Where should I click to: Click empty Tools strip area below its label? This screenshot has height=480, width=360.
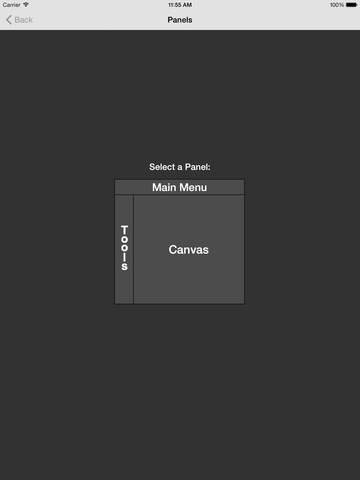[124, 287]
